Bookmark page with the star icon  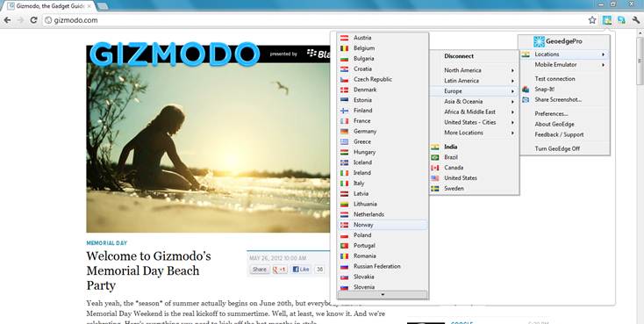[592, 19]
